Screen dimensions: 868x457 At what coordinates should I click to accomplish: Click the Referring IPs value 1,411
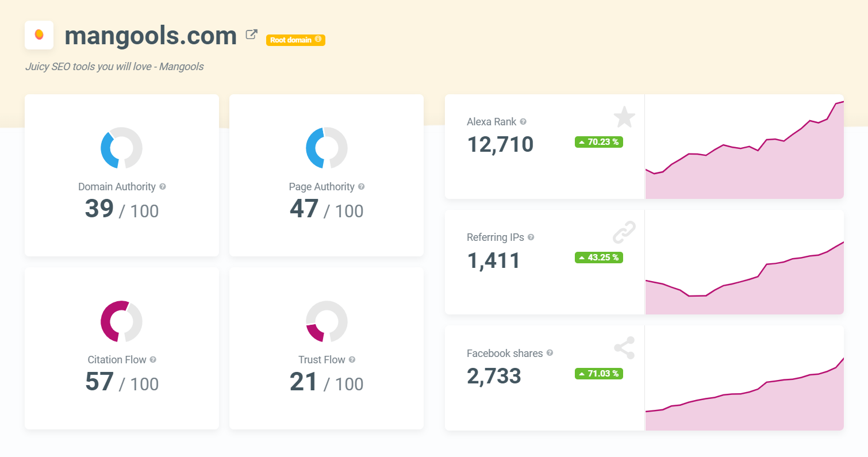pyautogui.click(x=494, y=260)
